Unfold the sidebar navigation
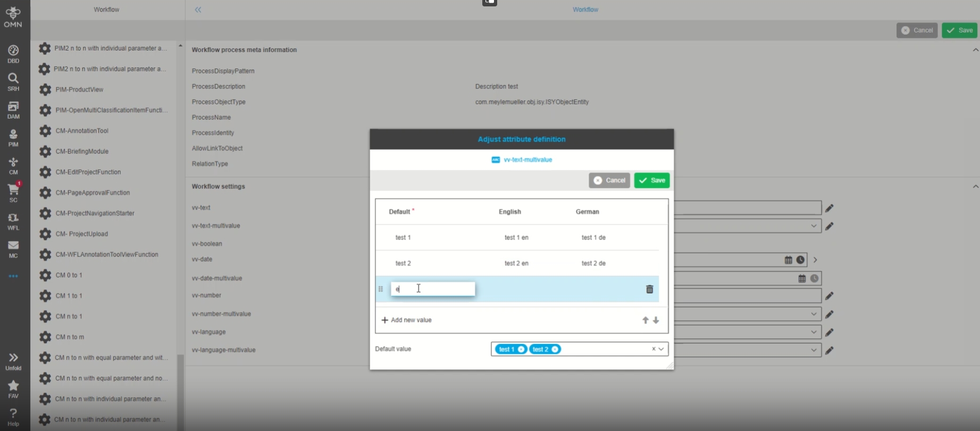Viewport: 980px width, 431px height. click(13, 361)
